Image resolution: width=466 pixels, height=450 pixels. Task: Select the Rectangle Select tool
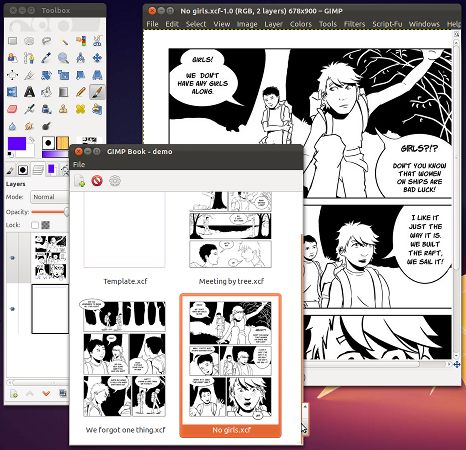coord(13,41)
